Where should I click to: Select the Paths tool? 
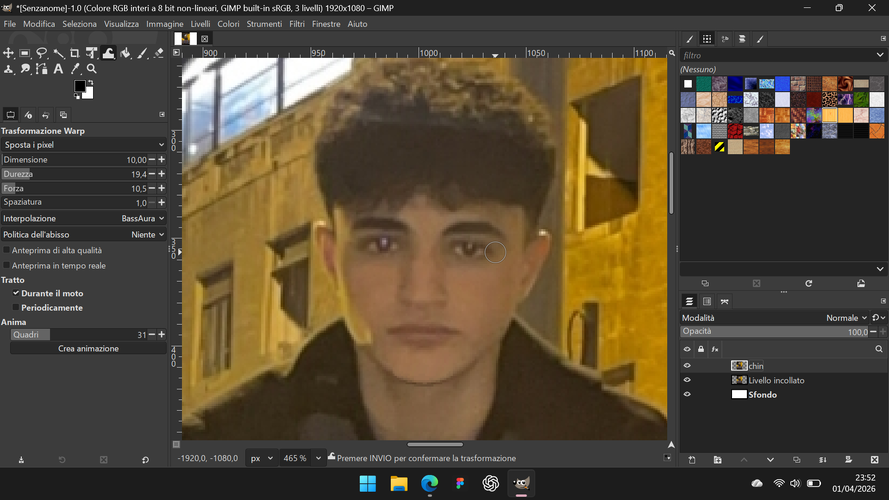(x=41, y=69)
